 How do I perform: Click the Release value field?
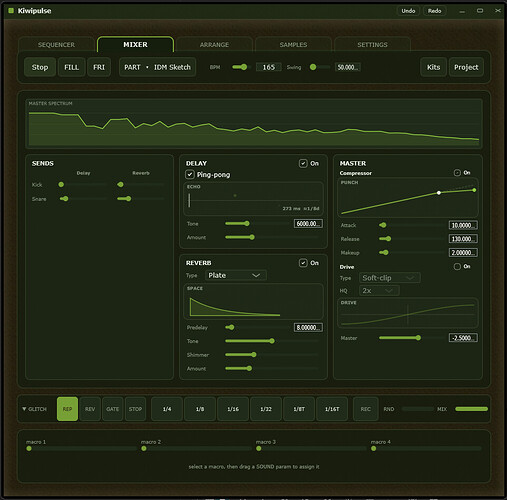pos(463,239)
